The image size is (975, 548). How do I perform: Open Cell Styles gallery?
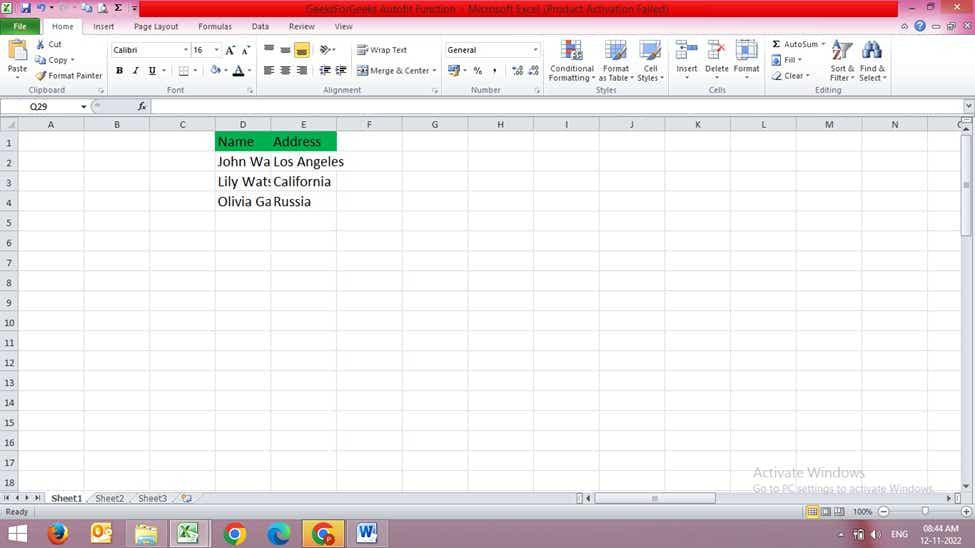point(650,61)
